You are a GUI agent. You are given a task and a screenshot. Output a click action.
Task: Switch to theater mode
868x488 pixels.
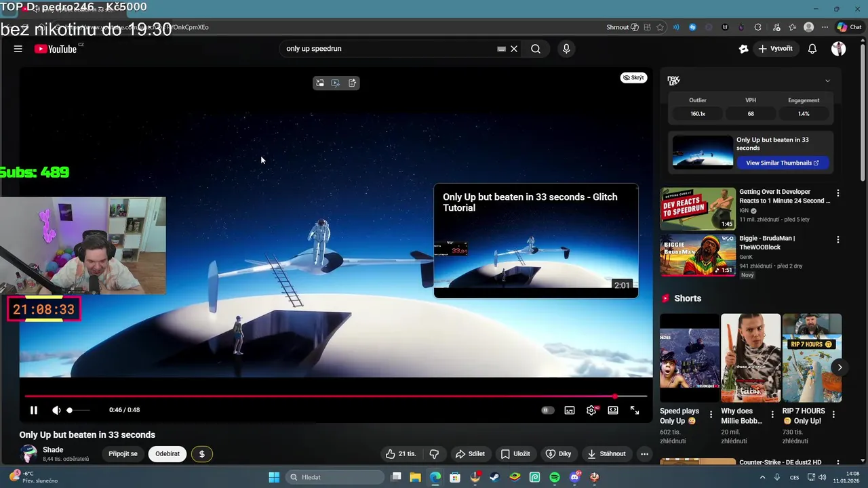point(613,410)
